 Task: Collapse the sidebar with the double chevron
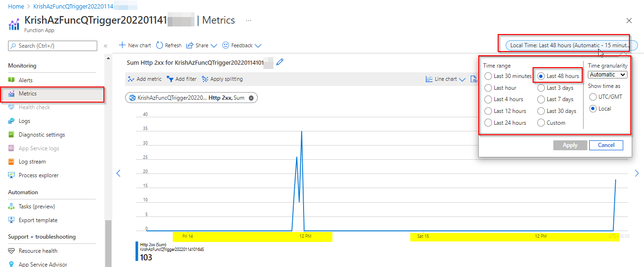[x=105, y=46]
